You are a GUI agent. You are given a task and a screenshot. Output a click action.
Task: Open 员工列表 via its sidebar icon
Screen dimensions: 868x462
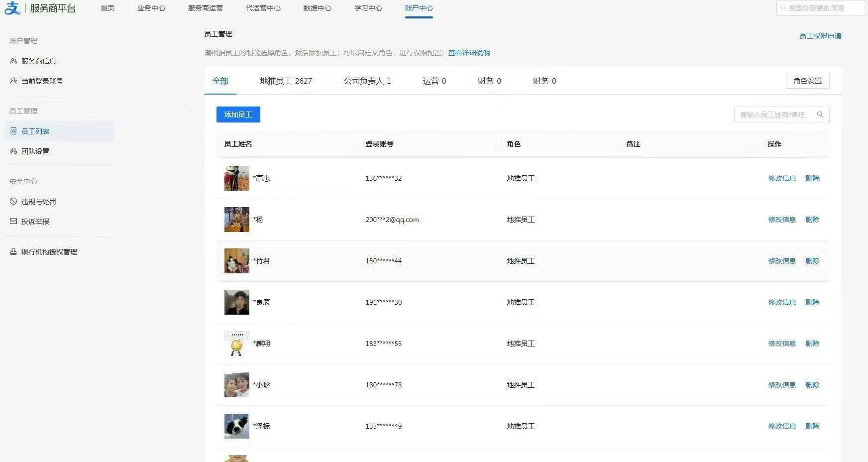(13, 131)
